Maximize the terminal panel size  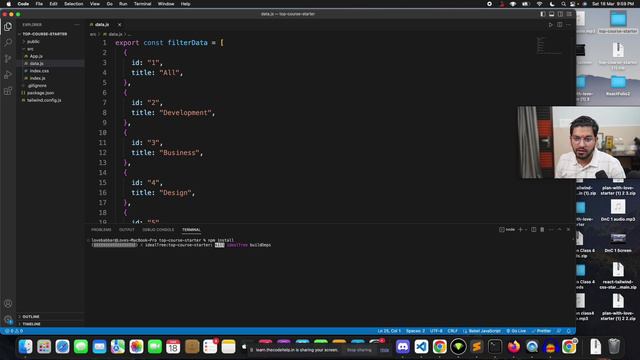tap(560, 230)
